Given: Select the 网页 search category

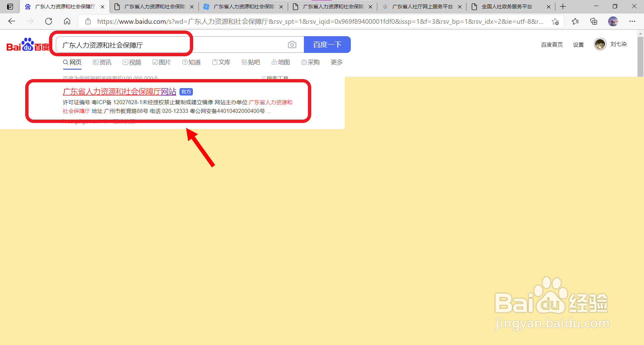Looking at the screenshot, I should pos(72,62).
